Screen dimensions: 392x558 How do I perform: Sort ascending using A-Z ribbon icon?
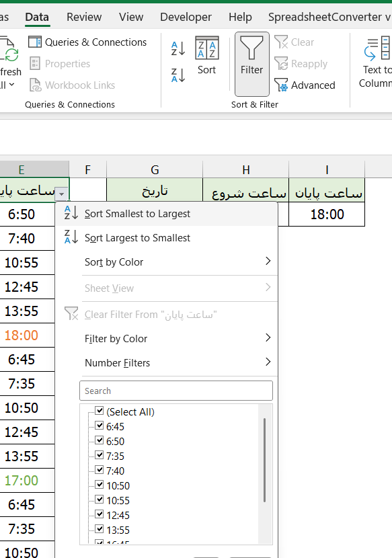click(178, 48)
